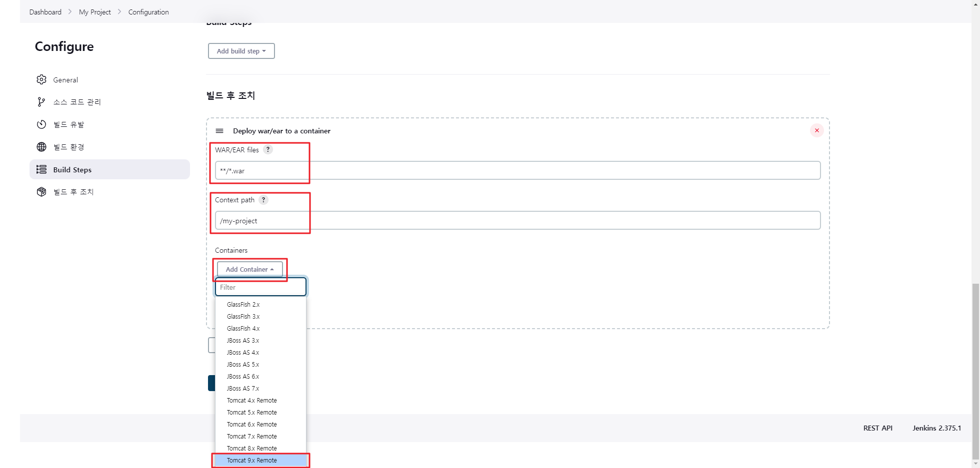The height and width of the screenshot is (468, 980).
Task: Open the REST API link
Action: [878, 428]
